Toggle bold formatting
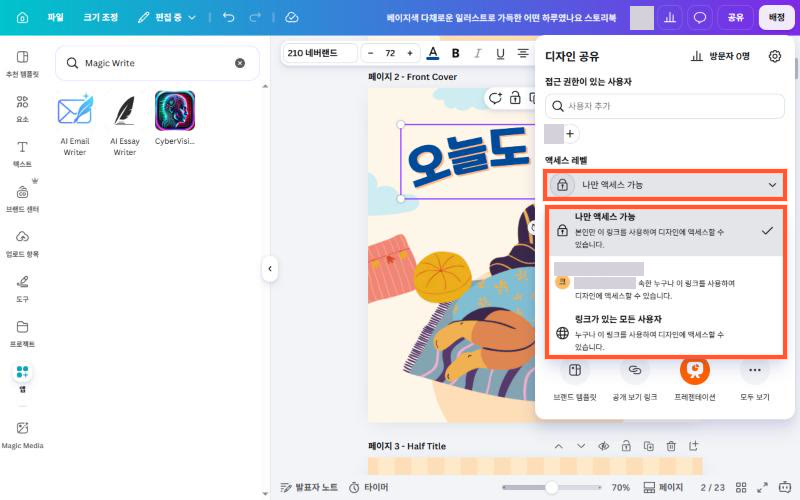 point(456,53)
